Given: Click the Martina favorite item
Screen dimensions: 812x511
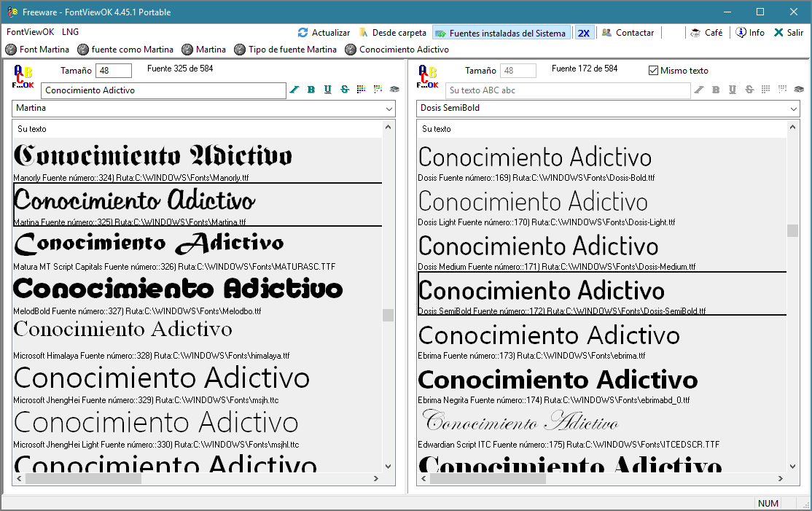Looking at the screenshot, I should click(x=204, y=50).
